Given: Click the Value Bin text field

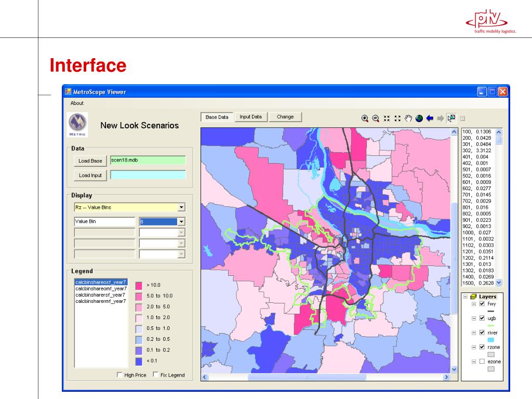Looking at the screenshot, I should coord(104,221).
